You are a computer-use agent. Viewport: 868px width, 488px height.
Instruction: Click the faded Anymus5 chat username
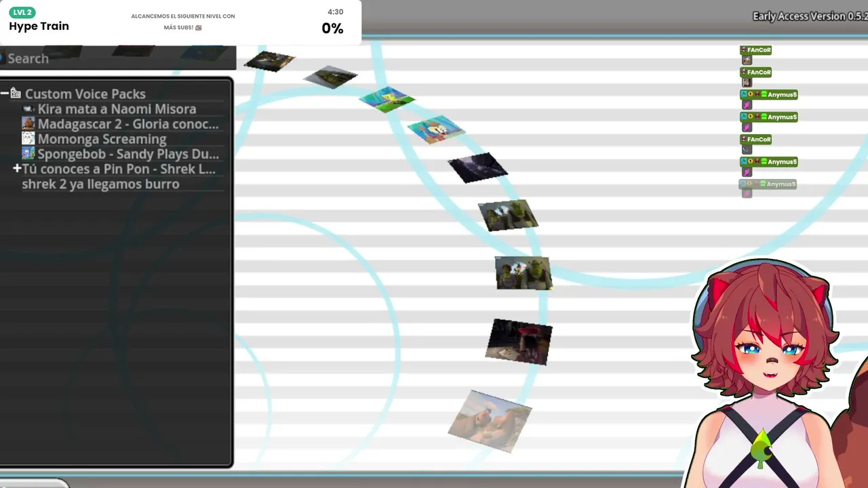tap(781, 184)
